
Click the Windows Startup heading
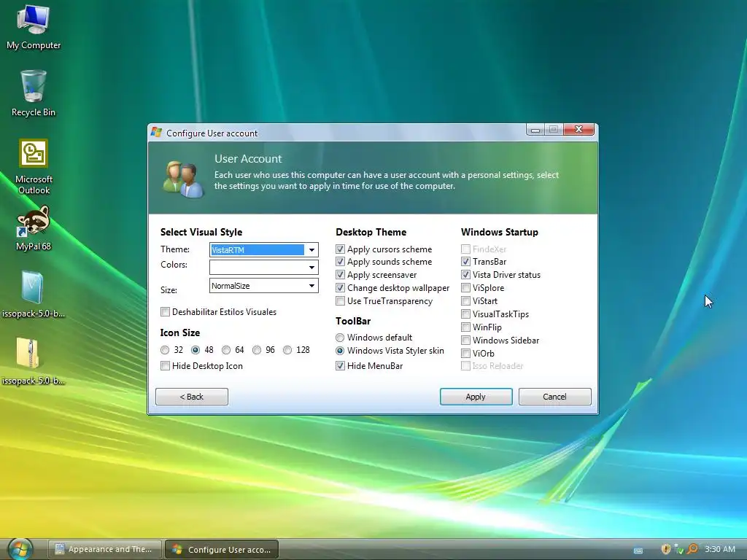tap(499, 232)
